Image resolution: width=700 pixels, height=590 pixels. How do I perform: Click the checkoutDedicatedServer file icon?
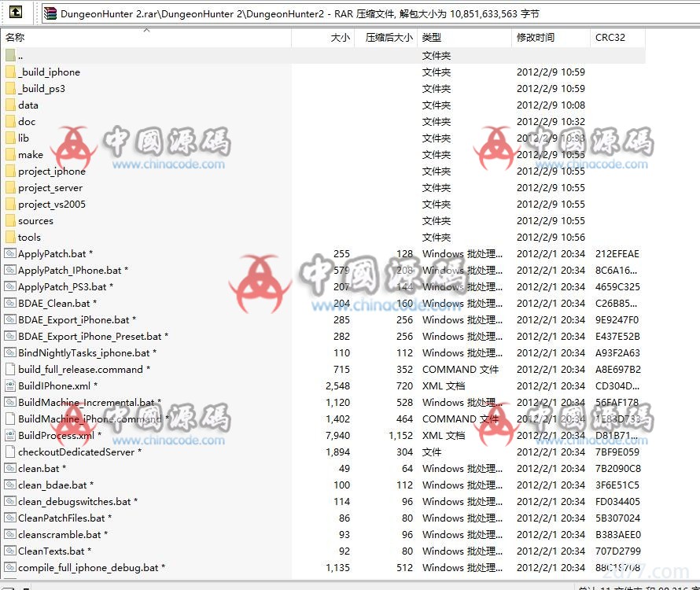click(x=10, y=452)
